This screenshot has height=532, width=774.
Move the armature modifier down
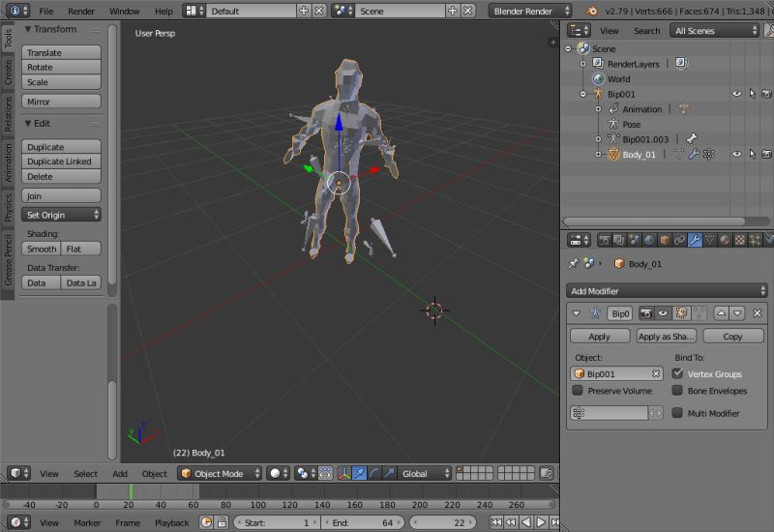pos(737,312)
